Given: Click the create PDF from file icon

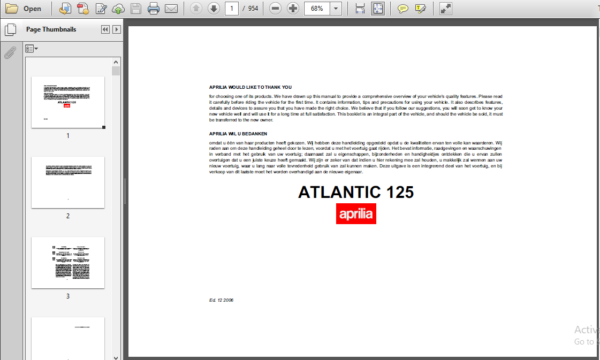Looking at the screenshot, I should 65,8.
